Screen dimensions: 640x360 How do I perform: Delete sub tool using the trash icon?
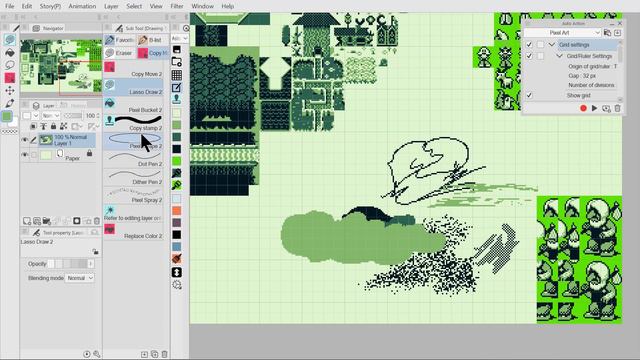point(164,354)
